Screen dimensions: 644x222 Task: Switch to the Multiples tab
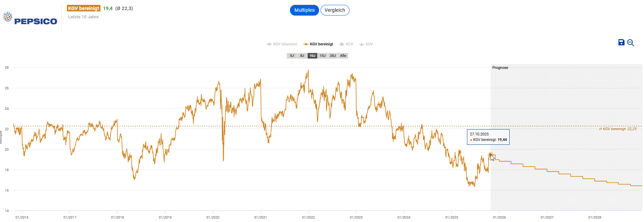[x=304, y=10]
